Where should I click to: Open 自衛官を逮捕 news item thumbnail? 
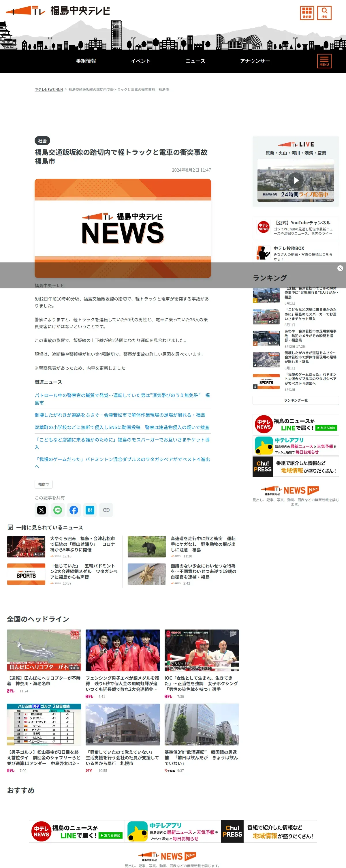146,574
